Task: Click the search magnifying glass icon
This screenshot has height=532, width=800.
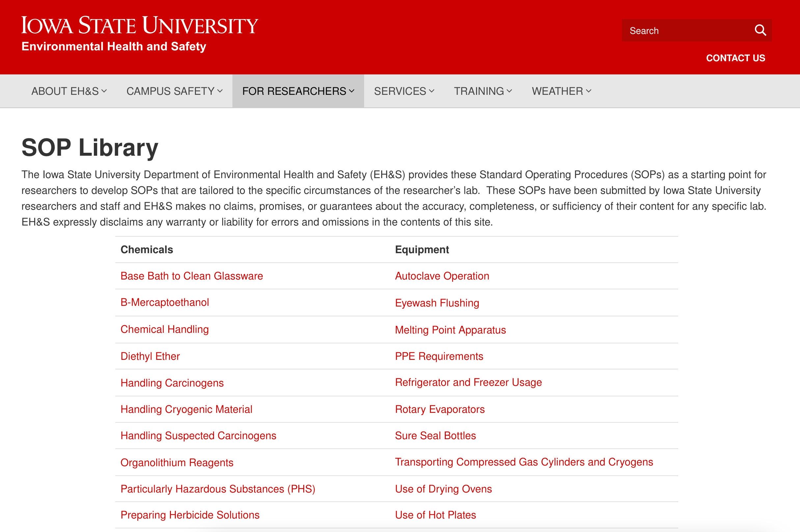Action: 760,31
